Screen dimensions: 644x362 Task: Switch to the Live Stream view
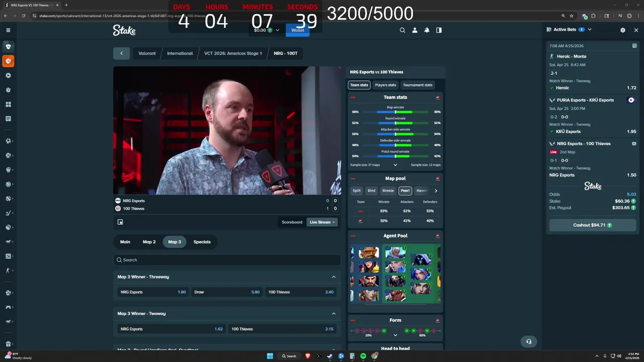[322, 222]
